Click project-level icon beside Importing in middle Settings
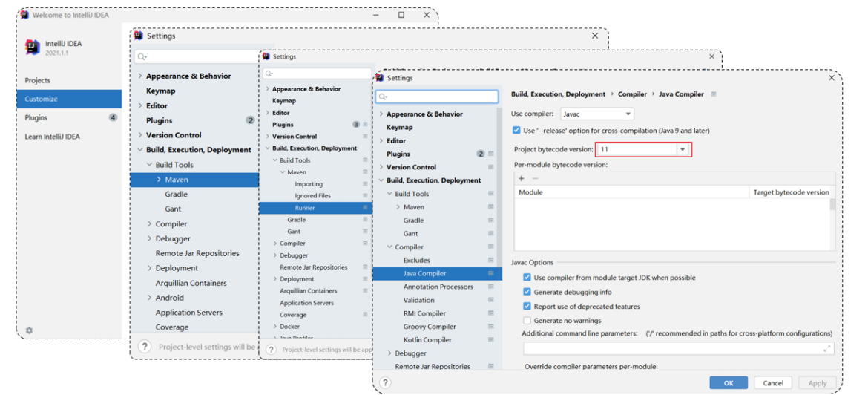Viewport: 868px width, 395px height. pyautogui.click(x=365, y=184)
